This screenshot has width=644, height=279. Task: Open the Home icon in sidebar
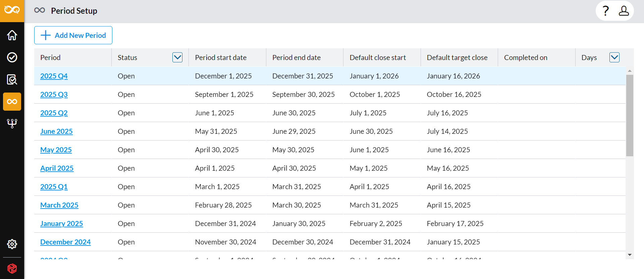(12, 35)
